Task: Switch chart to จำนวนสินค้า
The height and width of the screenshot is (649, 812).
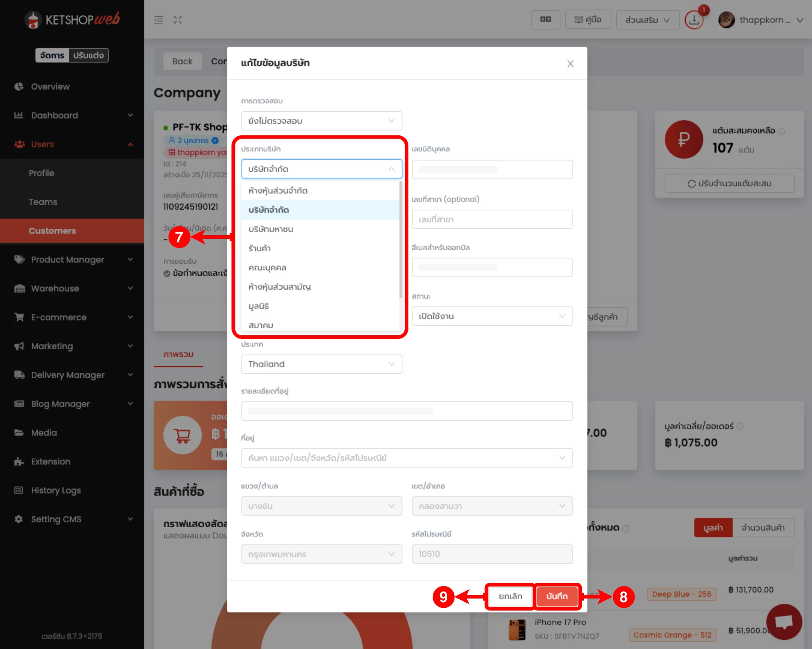Action: pos(763,528)
